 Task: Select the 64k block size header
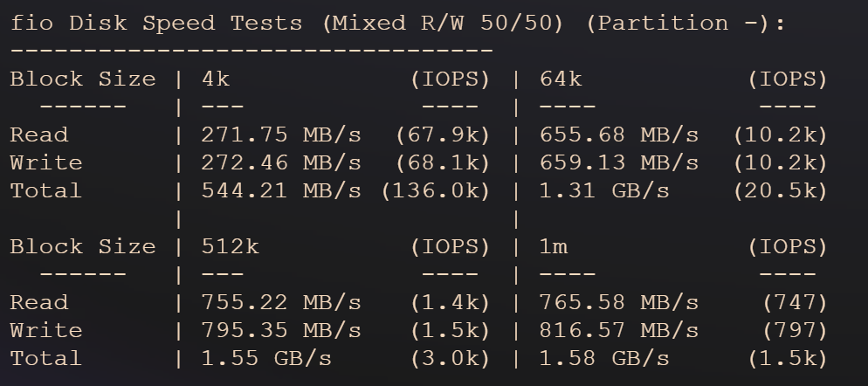(x=561, y=79)
